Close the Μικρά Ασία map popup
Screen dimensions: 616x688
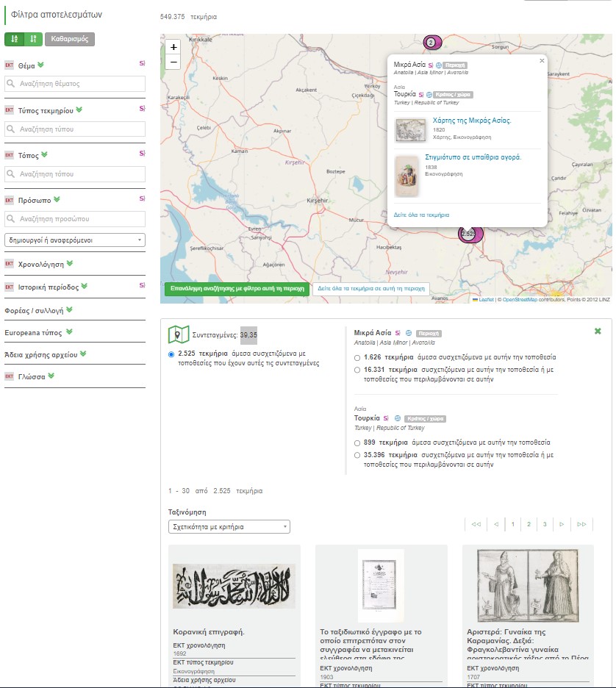(x=542, y=61)
